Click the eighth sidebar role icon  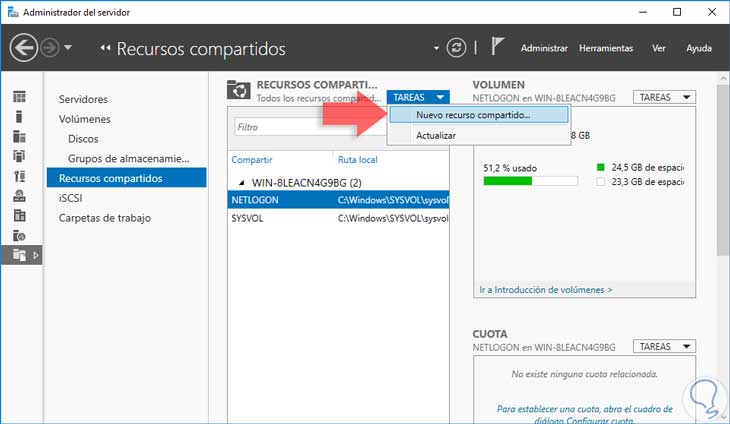(x=19, y=236)
